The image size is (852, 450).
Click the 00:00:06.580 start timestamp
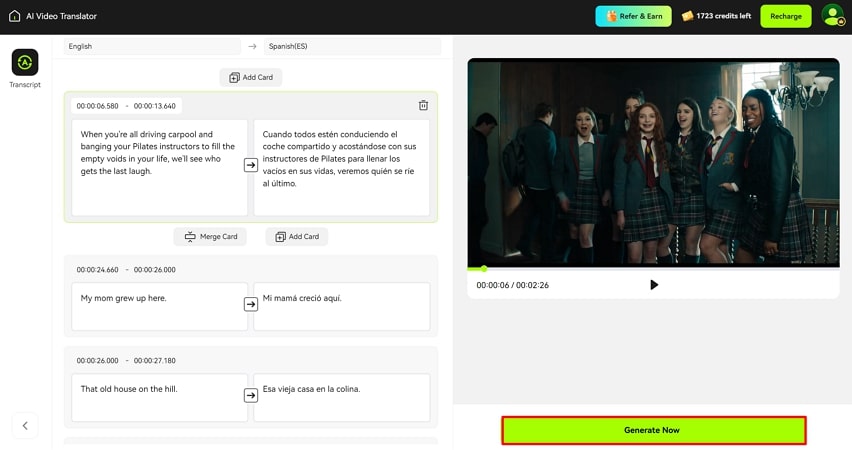(97, 106)
